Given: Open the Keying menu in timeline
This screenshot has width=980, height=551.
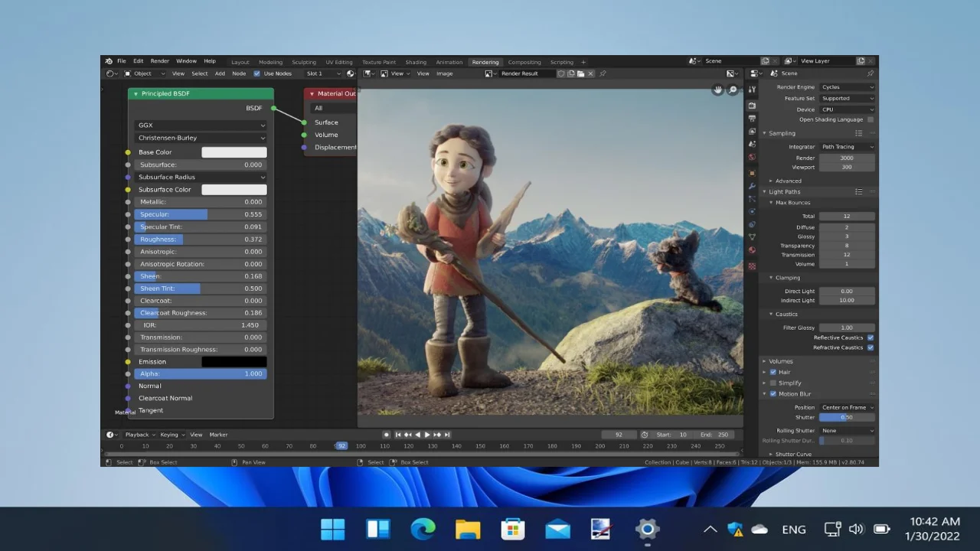Looking at the screenshot, I should 171,435.
